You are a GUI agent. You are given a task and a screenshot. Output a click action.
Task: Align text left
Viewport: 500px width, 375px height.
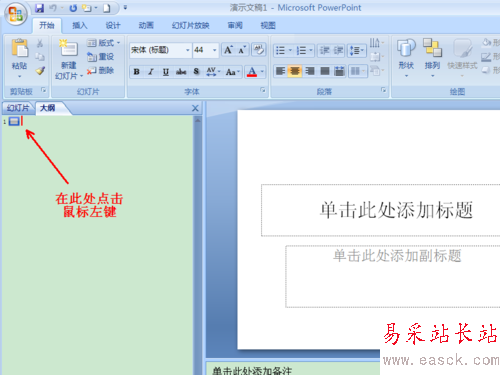point(280,71)
